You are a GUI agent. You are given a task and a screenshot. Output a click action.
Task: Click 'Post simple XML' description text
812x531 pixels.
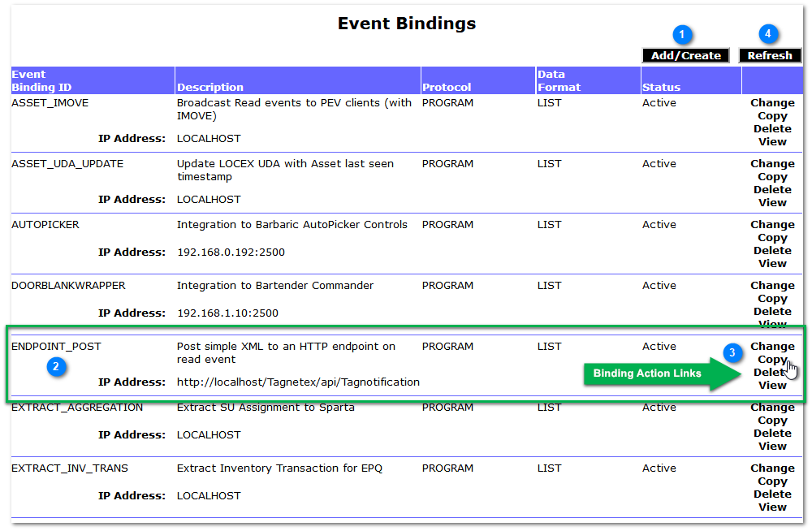(x=286, y=353)
